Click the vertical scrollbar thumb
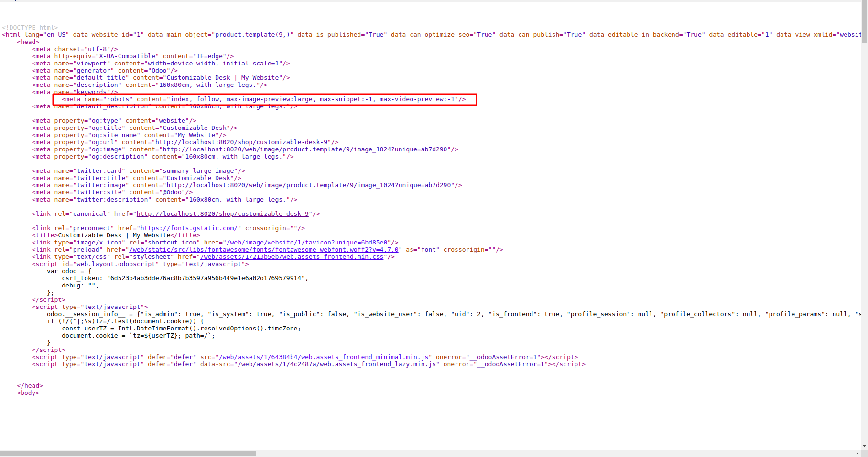The image size is (868, 457). (864, 23)
